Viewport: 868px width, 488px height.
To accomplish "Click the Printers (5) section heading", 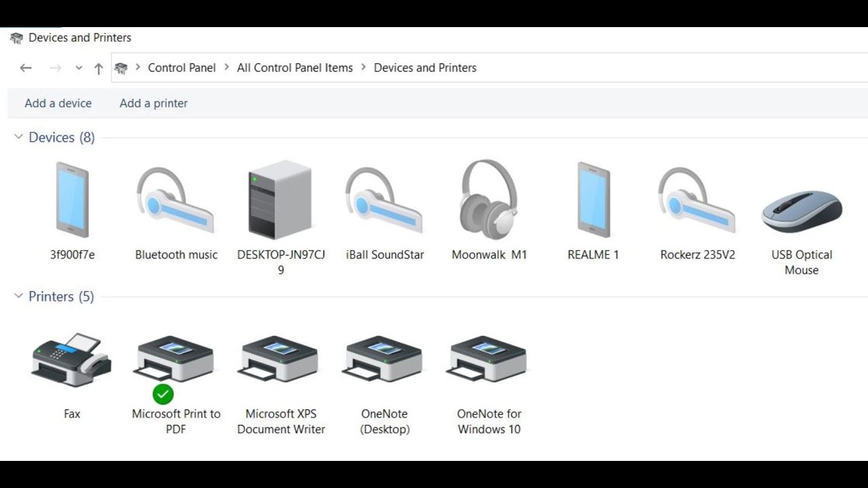I will click(x=61, y=296).
